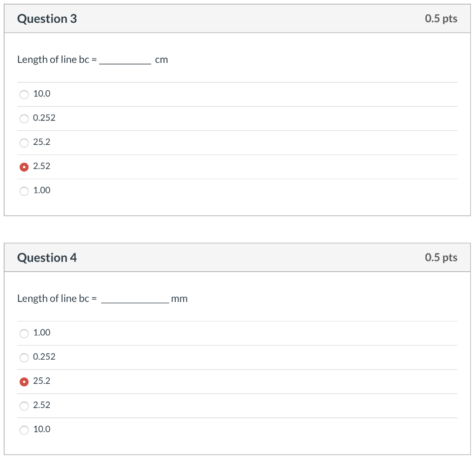Click the Question 4 header
The height and width of the screenshot is (462, 476).
[46, 257]
